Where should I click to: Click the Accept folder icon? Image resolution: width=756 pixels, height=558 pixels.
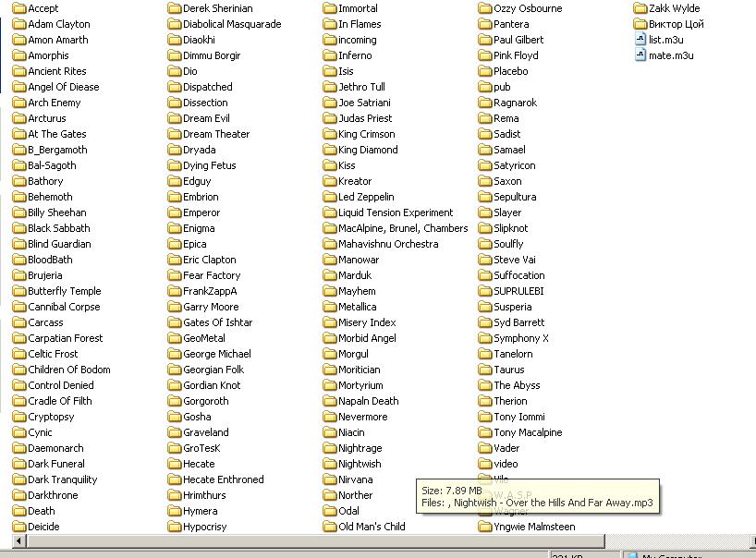click(19, 8)
